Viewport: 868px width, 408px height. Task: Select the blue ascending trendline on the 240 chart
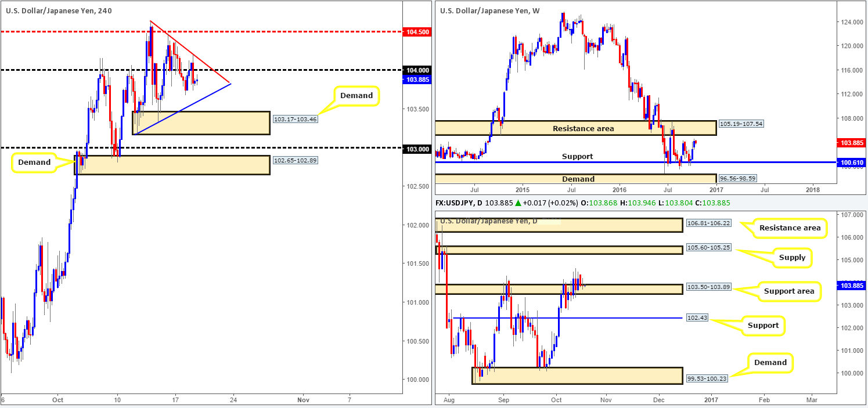click(183, 109)
